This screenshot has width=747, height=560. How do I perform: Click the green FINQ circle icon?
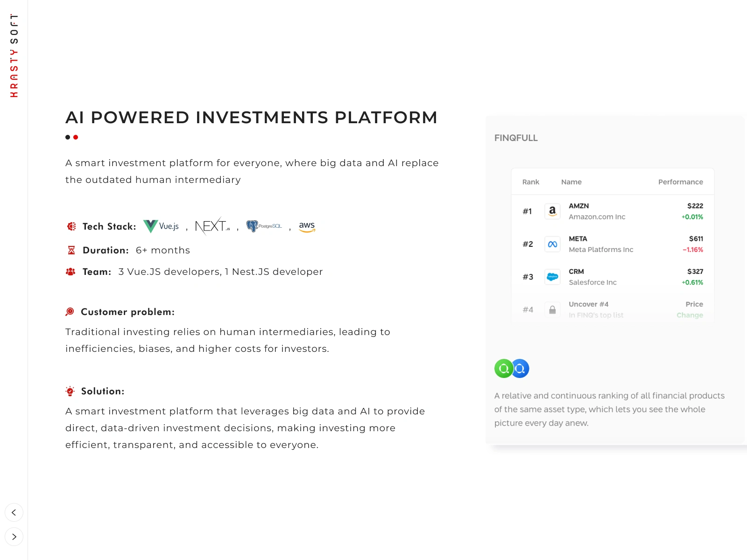[x=504, y=369]
